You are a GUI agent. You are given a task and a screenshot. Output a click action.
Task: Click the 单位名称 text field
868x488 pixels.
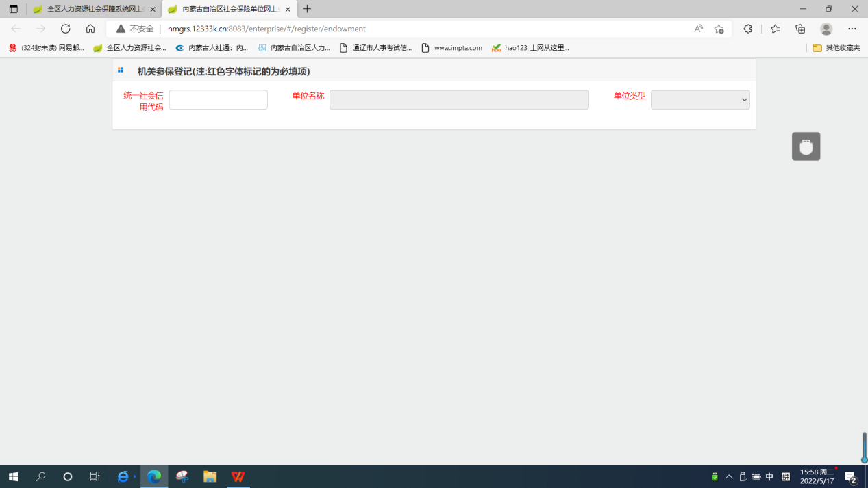pos(459,100)
